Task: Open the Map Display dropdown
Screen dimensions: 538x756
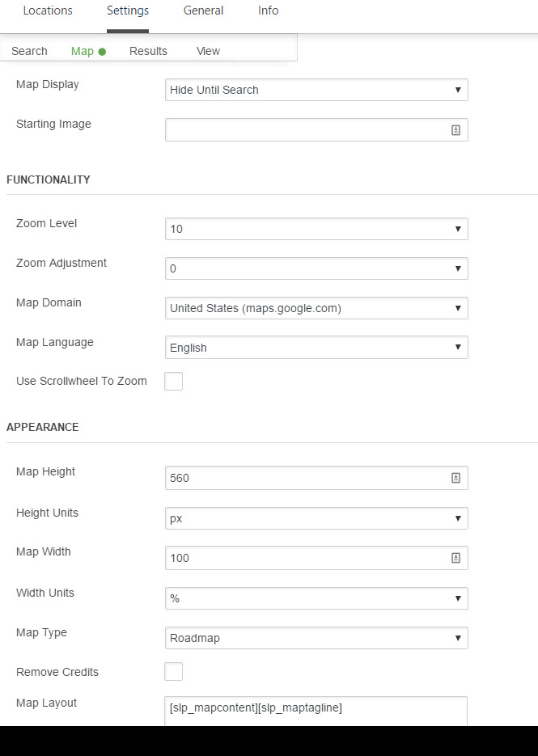Action: [x=316, y=90]
